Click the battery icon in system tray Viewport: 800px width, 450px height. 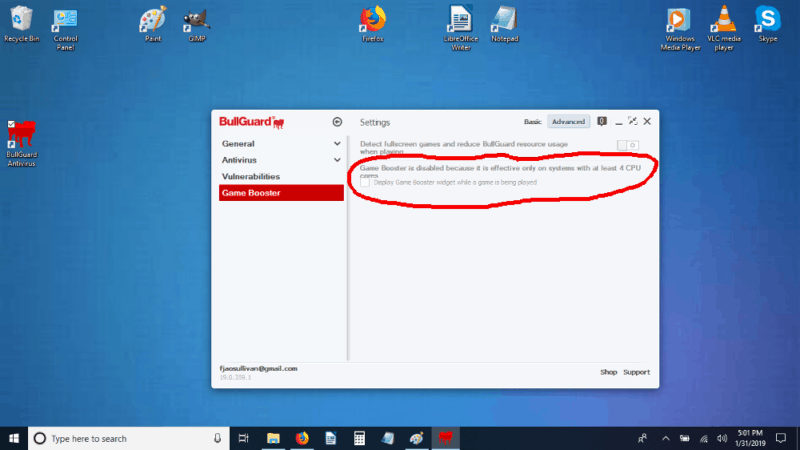(x=684, y=438)
